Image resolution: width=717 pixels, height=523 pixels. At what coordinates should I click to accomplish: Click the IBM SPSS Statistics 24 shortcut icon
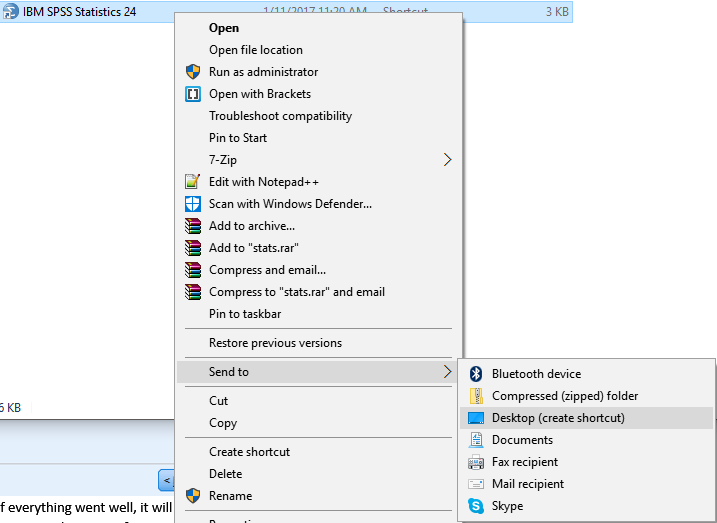[x=10, y=11]
